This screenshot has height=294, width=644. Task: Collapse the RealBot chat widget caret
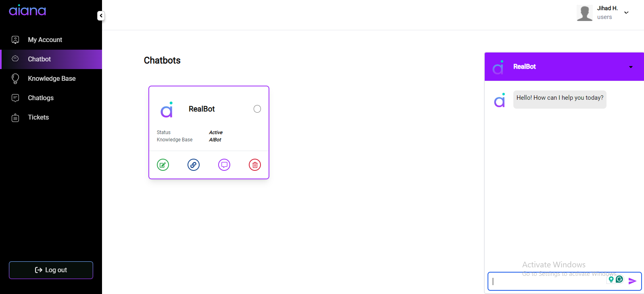pyautogui.click(x=631, y=67)
